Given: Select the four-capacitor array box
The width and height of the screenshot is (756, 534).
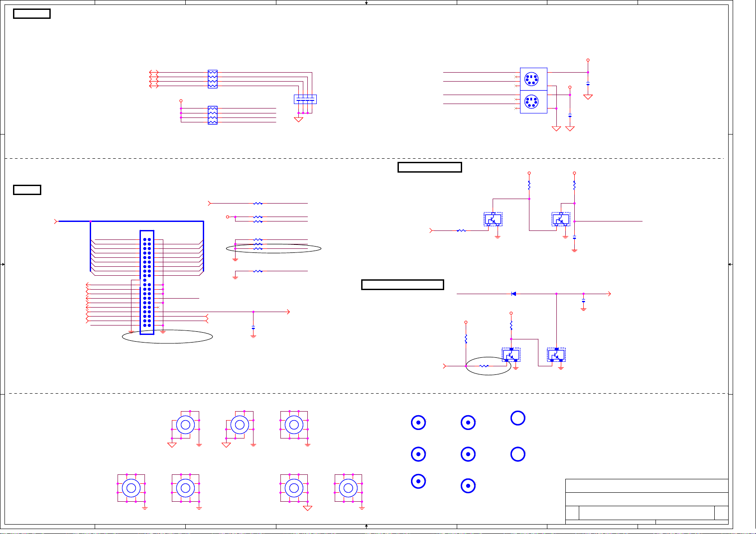Looking at the screenshot, I should pos(305,99).
